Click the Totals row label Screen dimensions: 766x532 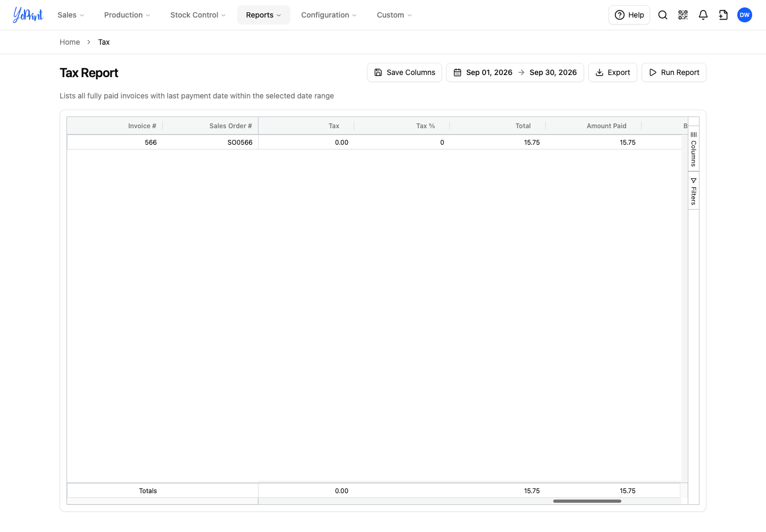[148, 491]
